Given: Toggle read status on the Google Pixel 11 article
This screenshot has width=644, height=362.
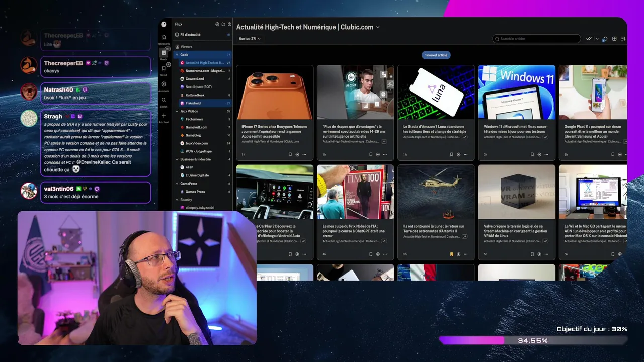Looking at the screenshot, I should (x=620, y=155).
